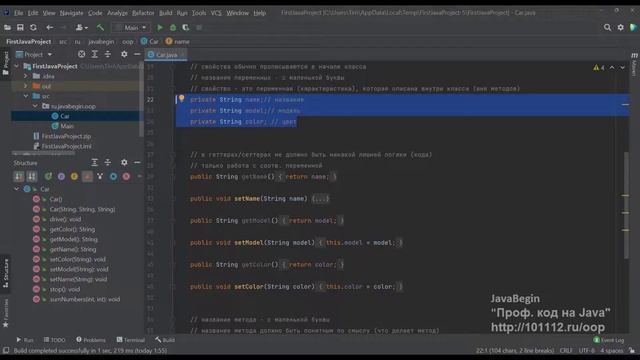640x360 pixels.
Task: Open the Main run configuration dropdown
Action: (131, 27)
